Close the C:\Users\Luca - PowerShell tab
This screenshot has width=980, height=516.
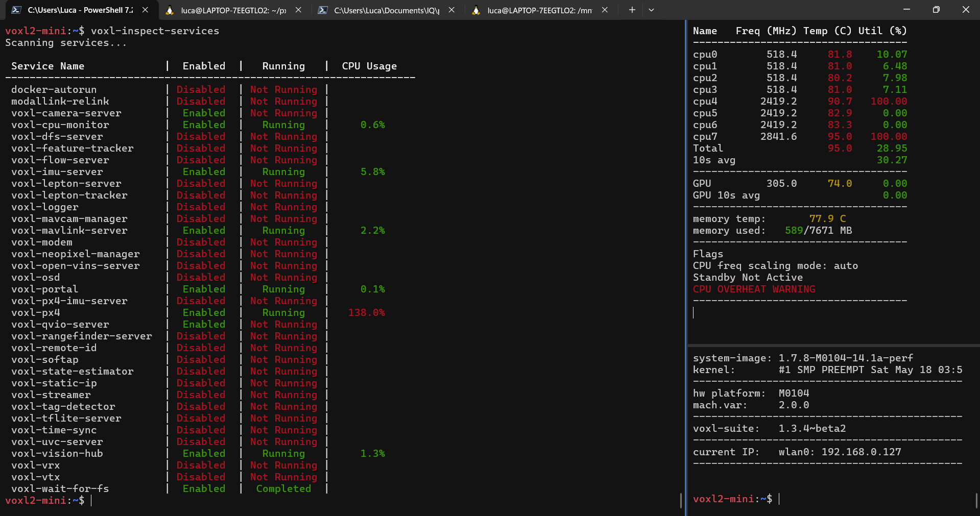tap(146, 10)
